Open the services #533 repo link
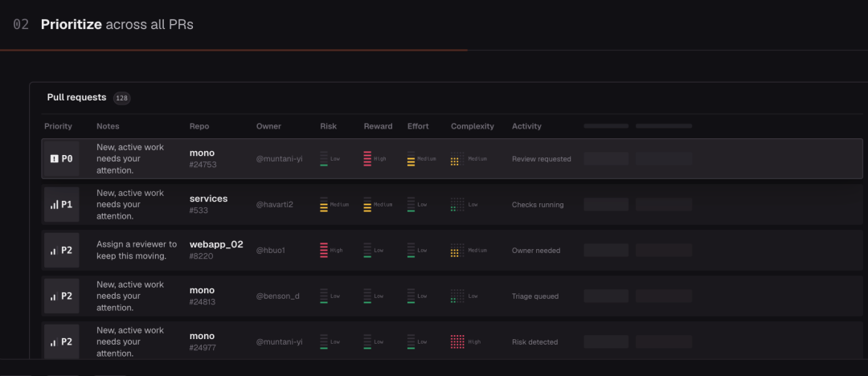 tap(209, 204)
